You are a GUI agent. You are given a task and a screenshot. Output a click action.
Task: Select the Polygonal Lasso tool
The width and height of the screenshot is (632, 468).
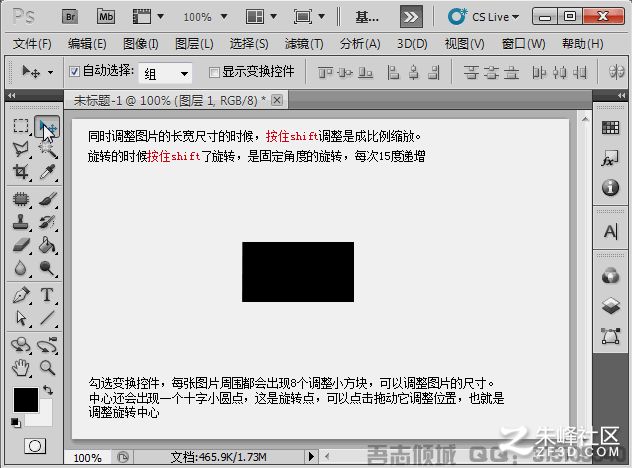tap(21, 149)
